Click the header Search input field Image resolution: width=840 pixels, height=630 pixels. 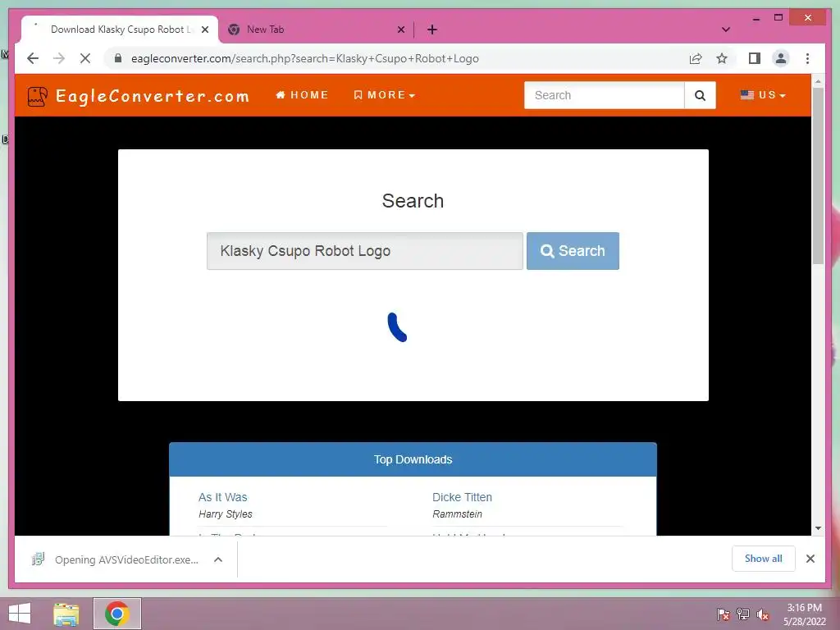[605, 95]
